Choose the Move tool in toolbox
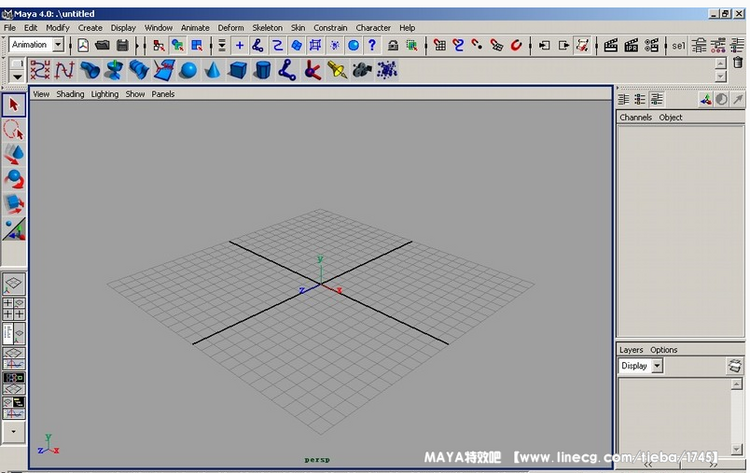The image size is (750, 473). (14, 154)
